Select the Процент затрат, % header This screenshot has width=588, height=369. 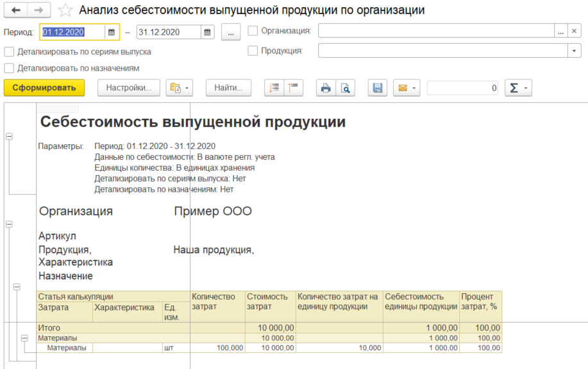point(481,306)
